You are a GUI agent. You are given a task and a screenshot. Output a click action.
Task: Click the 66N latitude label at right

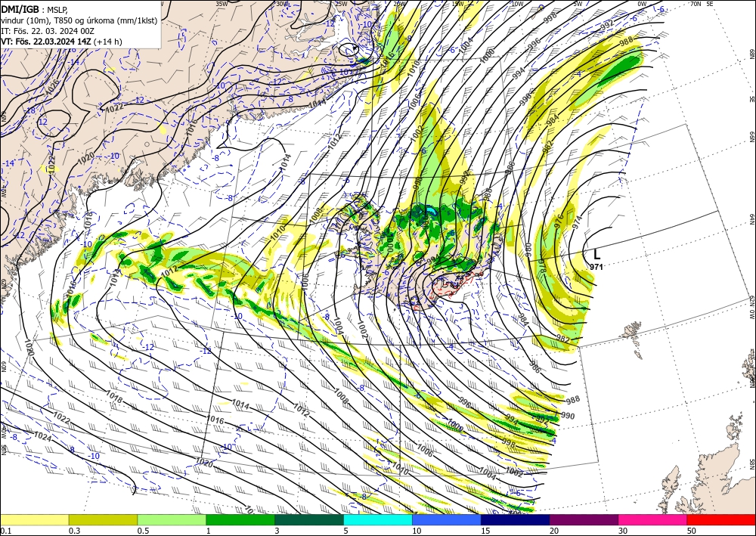click(x=752, y=136)
